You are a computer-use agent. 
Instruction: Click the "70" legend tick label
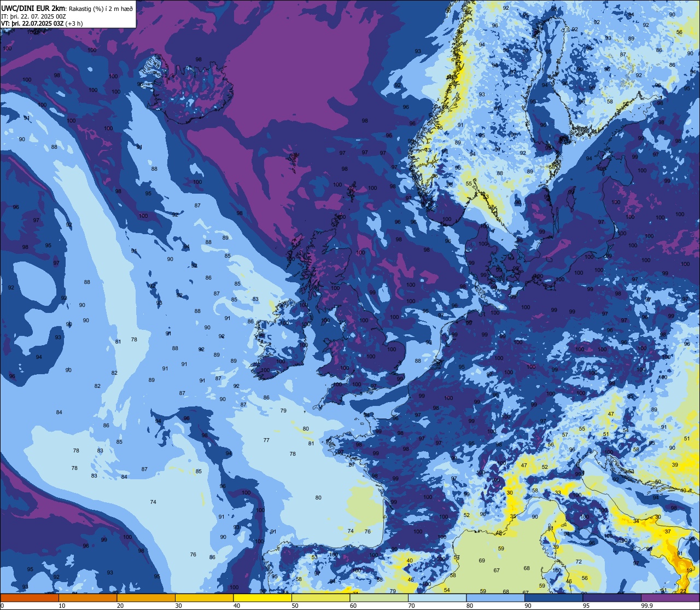pyautogui.click(x=411, y=606)
